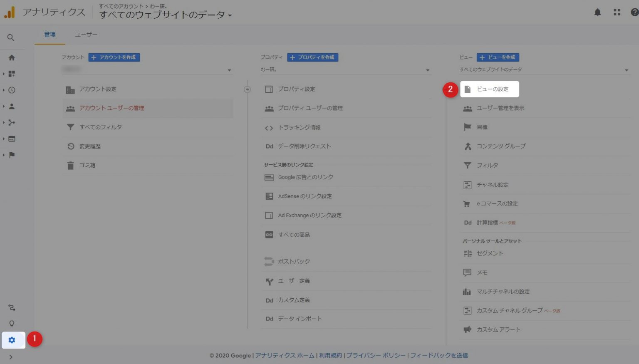Expand the left sidebar with chevron

pyautogui.click(x=11, y=357)
